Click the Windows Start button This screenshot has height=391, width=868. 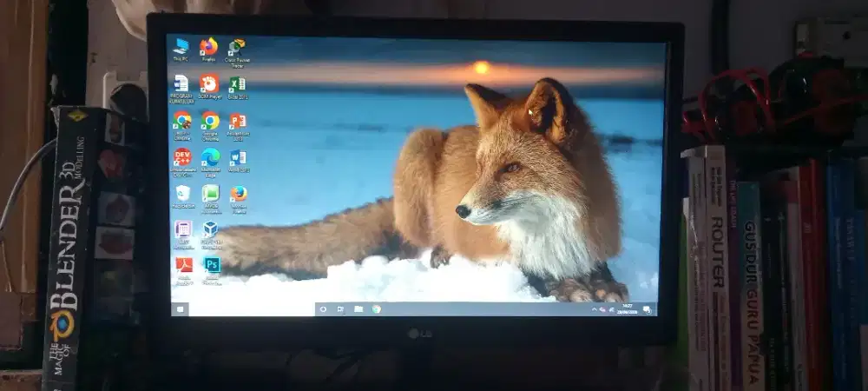181,308
